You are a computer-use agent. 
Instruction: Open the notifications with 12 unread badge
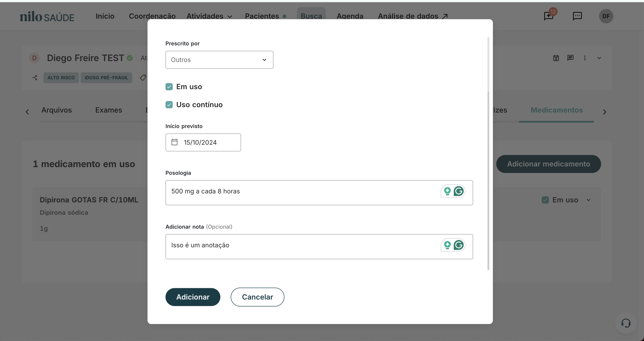pyautogui.click(x=548, y=16)
